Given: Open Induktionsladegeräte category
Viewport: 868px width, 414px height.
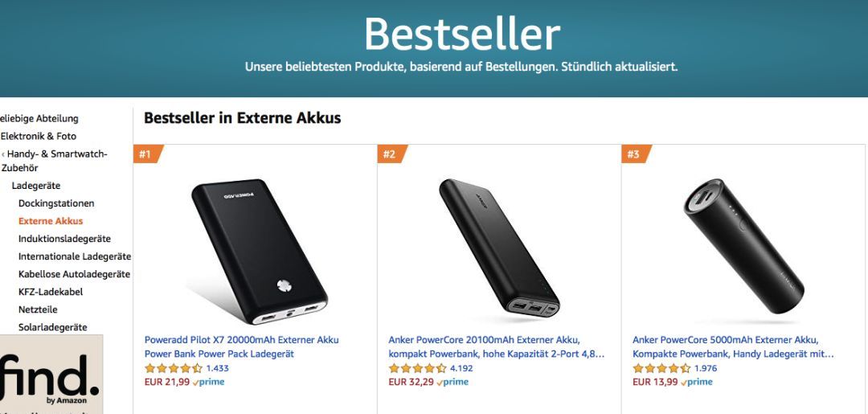Looking at the screenshot, I should click(64, 239).
